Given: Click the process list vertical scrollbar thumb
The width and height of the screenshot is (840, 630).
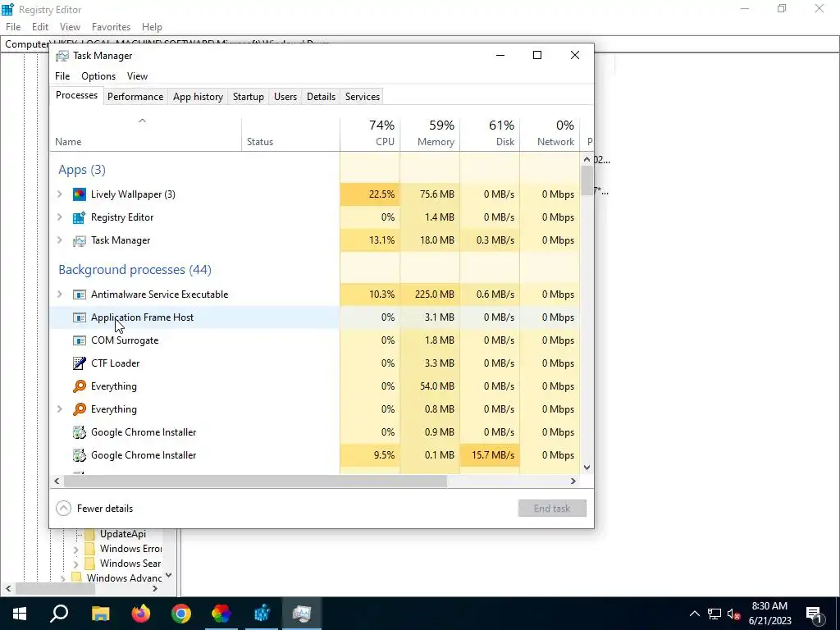Looking at the screenshot, I should click(587, 180).
